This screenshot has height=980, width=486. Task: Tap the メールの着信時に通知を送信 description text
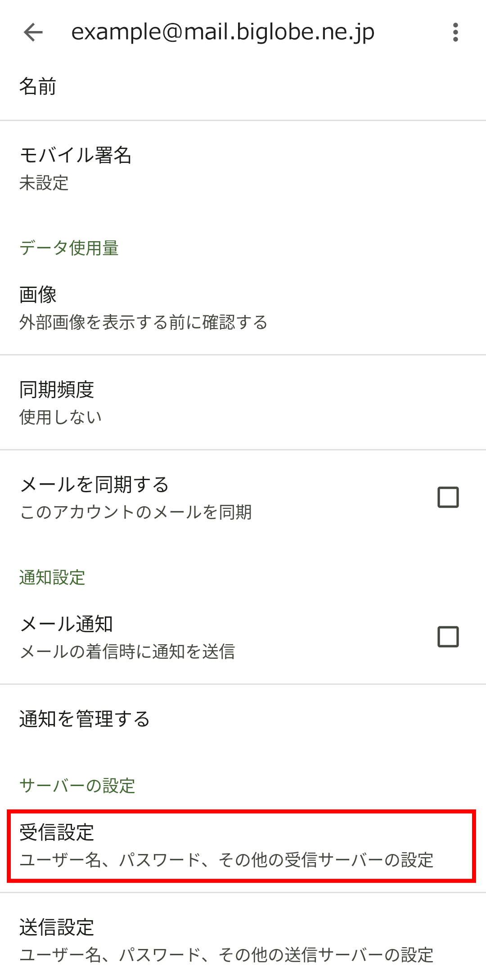127,652
